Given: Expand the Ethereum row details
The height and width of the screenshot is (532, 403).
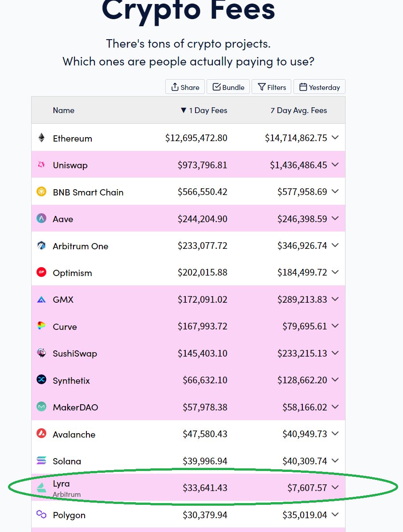Looking at the screenshot, I should pyautogui.click(x=335, y=138).
